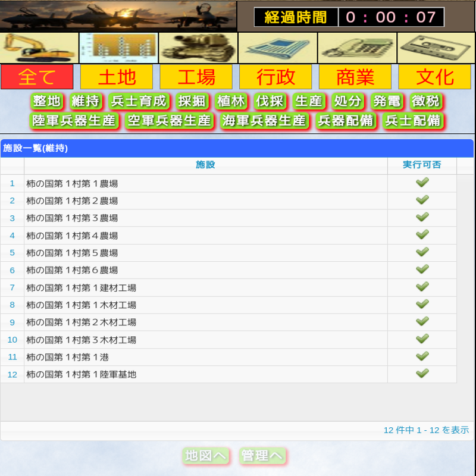The image size is (476, 476).
Task: Select 陸軍兵器生産 button
Action: (74, 121)
